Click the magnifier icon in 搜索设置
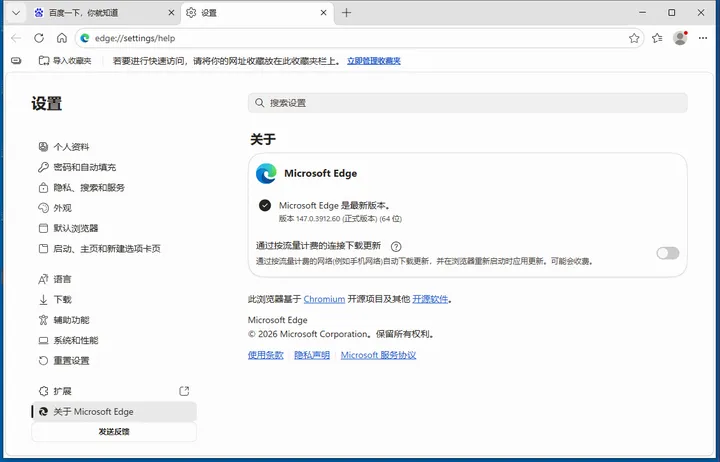Viewport: 720px width, 462px height. [260, 103]
